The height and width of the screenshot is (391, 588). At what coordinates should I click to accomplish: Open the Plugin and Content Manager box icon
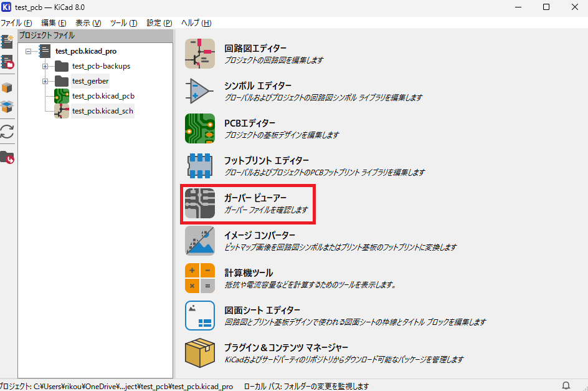pos(200,353)
